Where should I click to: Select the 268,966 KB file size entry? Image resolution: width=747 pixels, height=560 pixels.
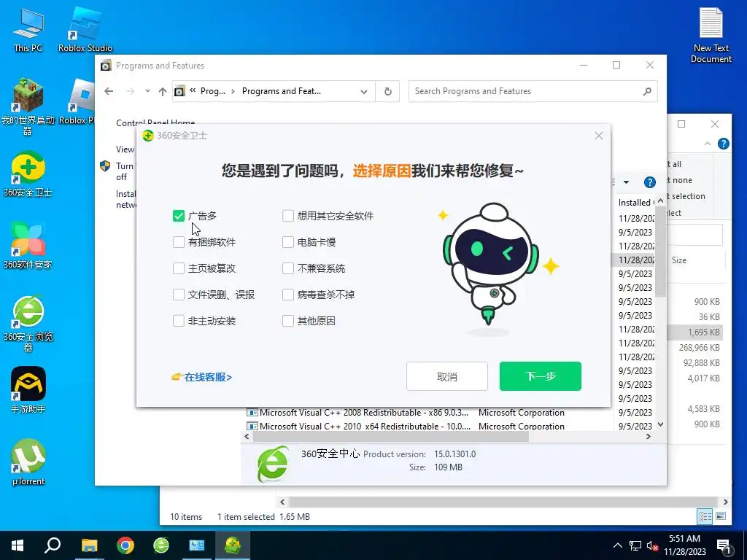(700, 348)
